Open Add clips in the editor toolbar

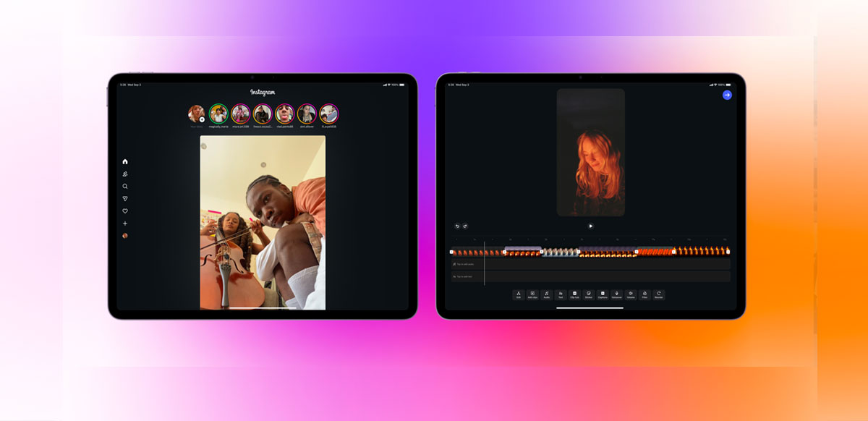click(x=532, y=294)
